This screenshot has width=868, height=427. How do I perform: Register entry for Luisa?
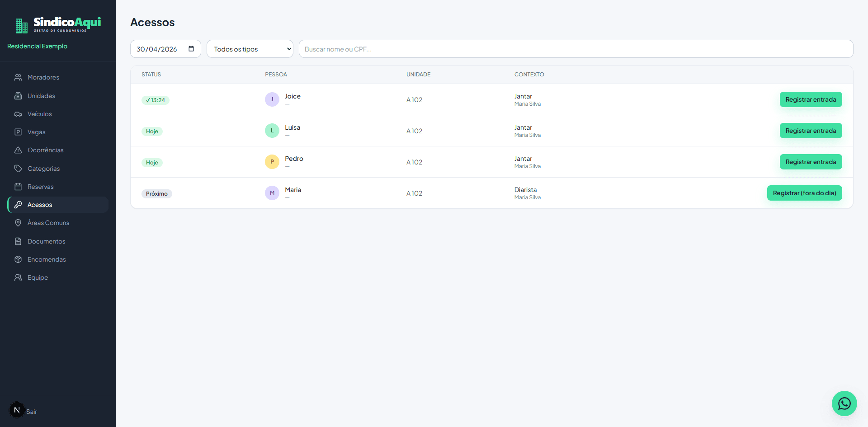(x=811, y=131)
